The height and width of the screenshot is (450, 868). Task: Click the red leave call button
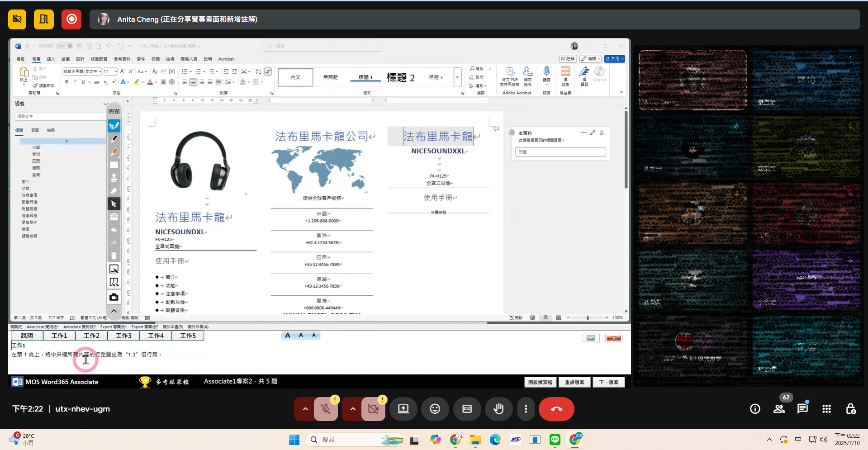(x=556, y=409)
